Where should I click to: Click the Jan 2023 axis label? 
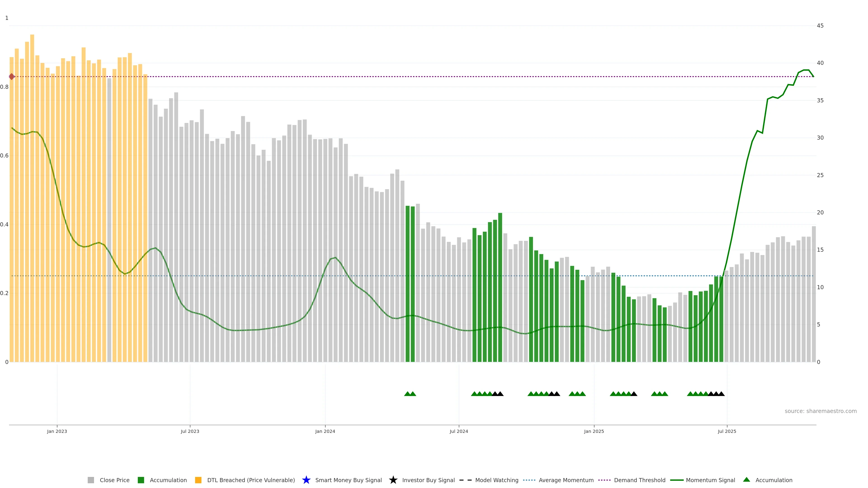(x=57, y=431)
